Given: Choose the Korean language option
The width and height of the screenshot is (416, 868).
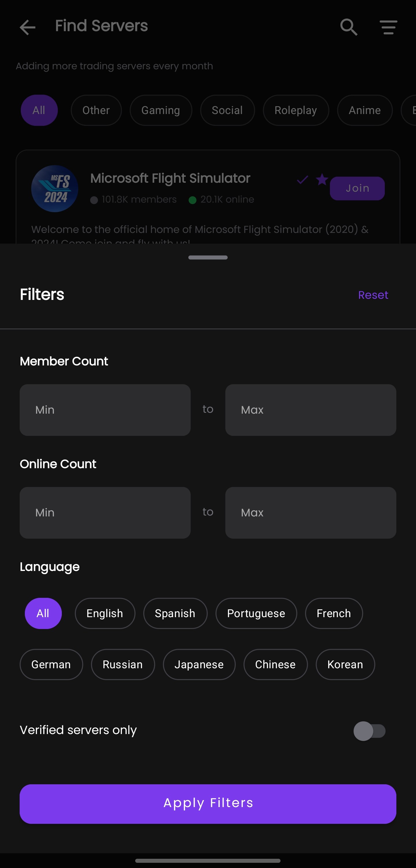Looking at the screenshot, I should pos(345,664).
